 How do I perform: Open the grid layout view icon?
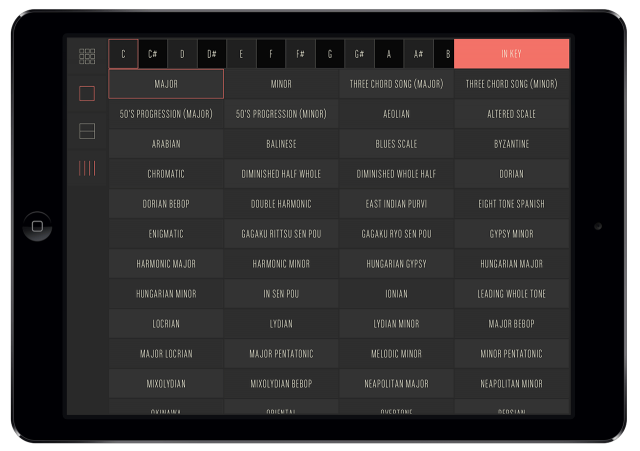coord(87,56)
